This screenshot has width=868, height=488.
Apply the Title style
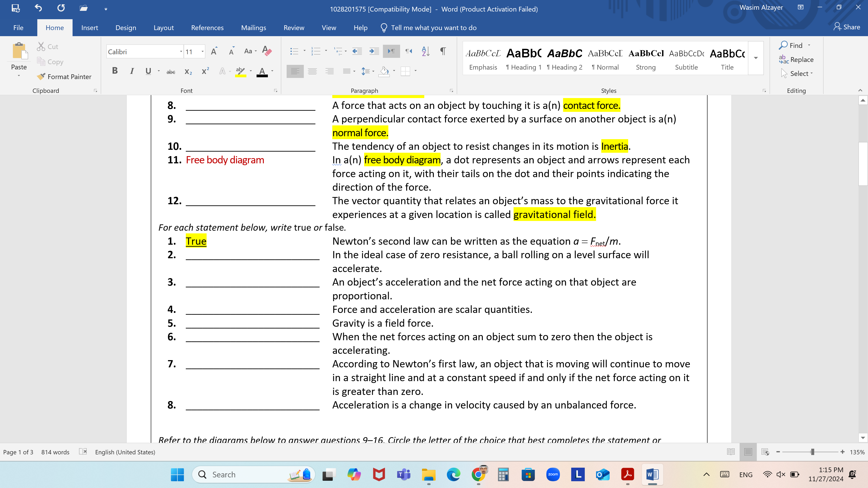pos(727,58)
